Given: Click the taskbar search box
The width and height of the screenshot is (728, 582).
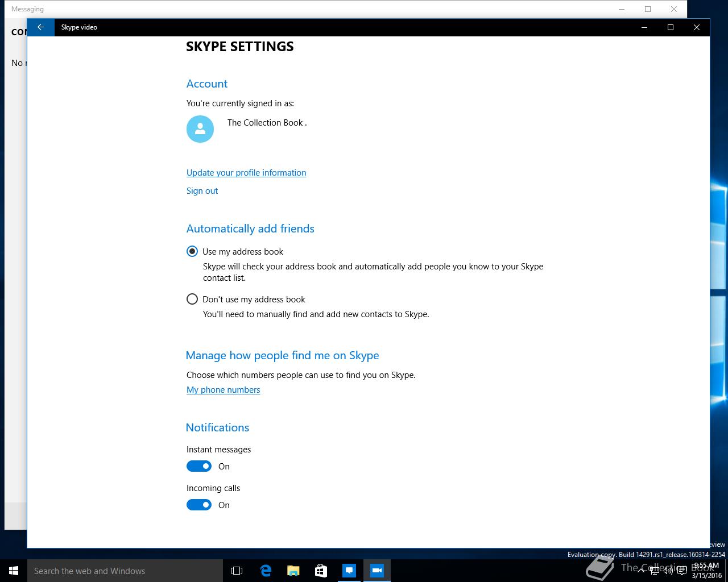Looking at the screenshot, I should point(125,571).
